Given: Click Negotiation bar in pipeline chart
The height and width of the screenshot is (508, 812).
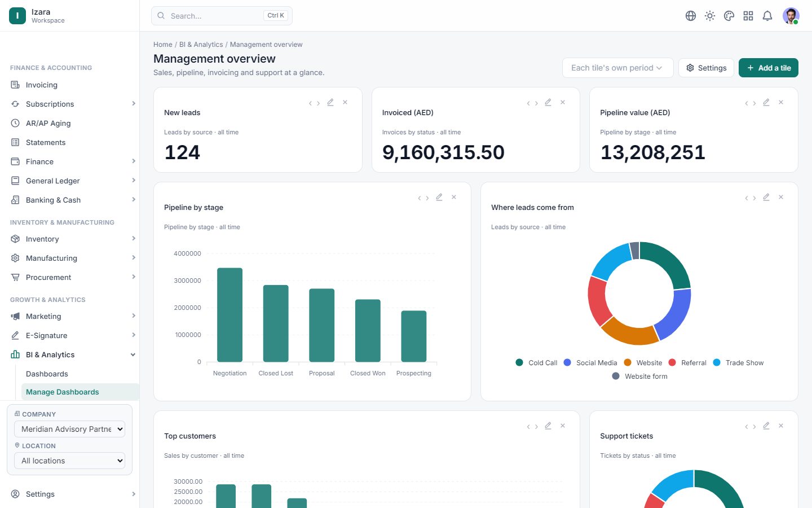Looking at the screenshot, I should click(x=230, y=314).
